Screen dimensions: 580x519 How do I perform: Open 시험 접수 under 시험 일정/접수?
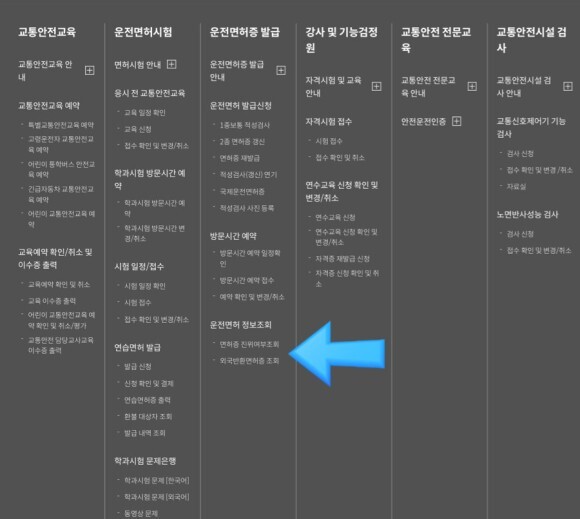tap(138, 303)
